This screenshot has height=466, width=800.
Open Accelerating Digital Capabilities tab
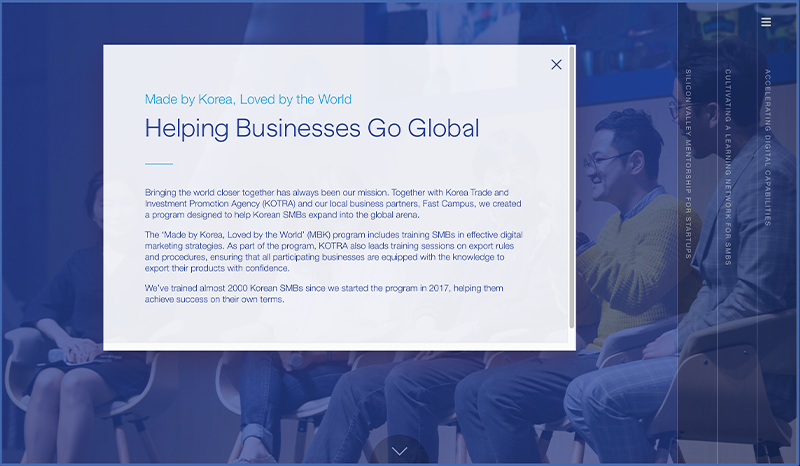click(x=767, y=148)
